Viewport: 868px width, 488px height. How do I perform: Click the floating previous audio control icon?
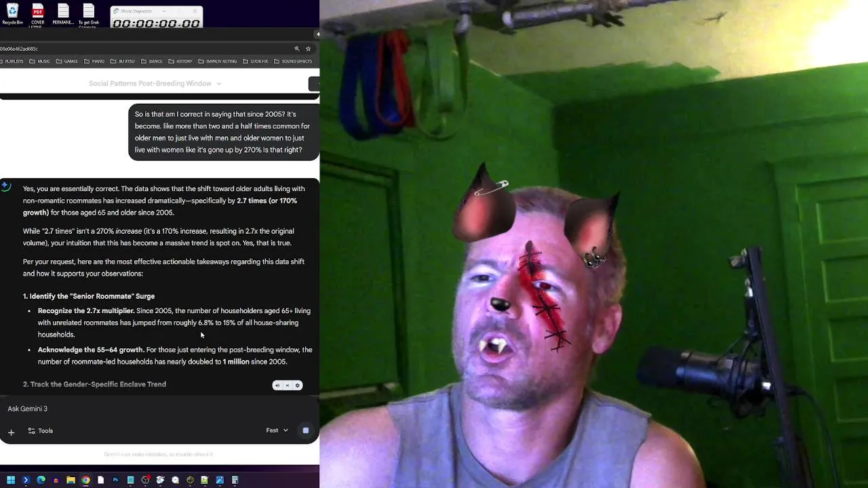point(277,386)
